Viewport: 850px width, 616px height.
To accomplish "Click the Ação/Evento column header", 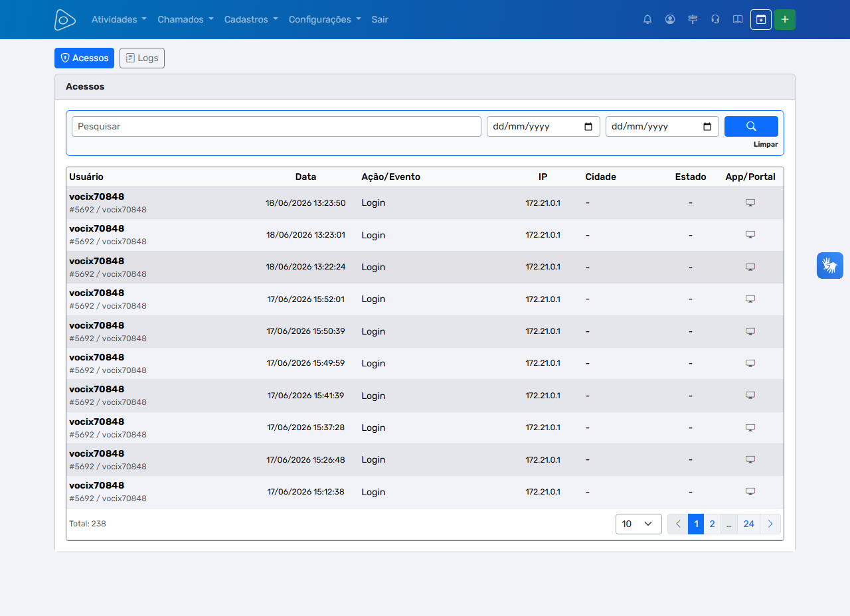I will click(390, 177).
